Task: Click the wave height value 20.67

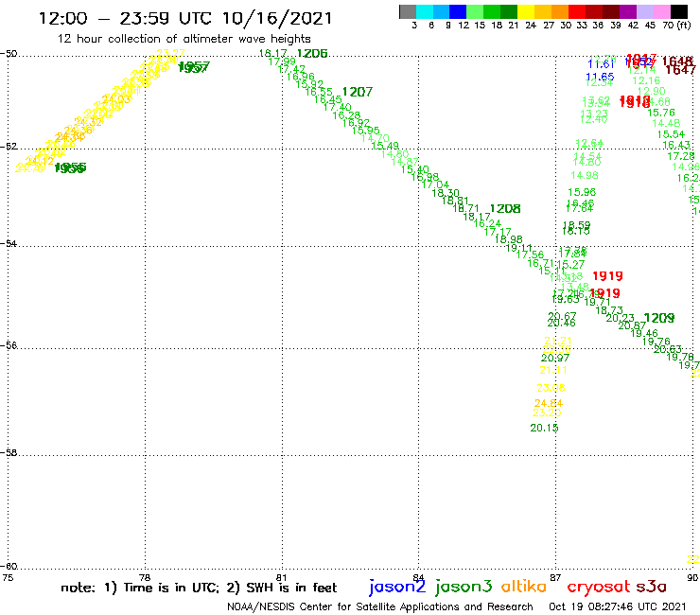Action: pos(562,316)
